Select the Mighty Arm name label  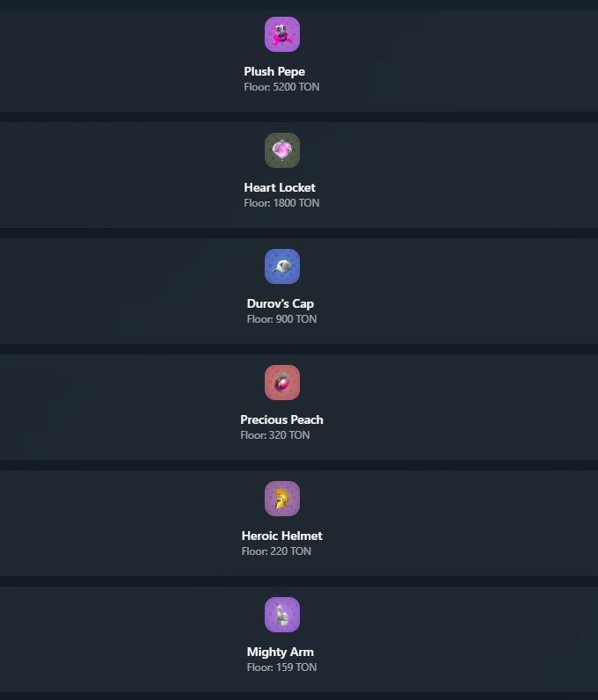tap(281, 652)
